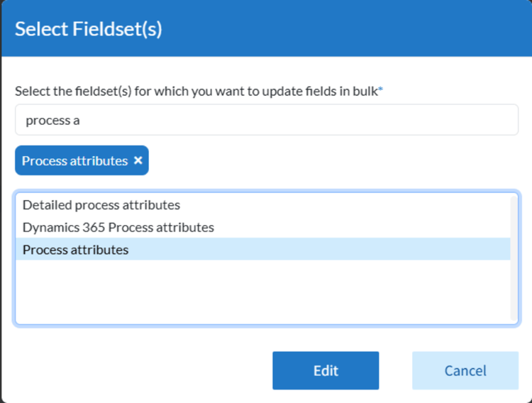Focus the fieldset search input field
The image size is (532, 403).
[x=266, y=120]
